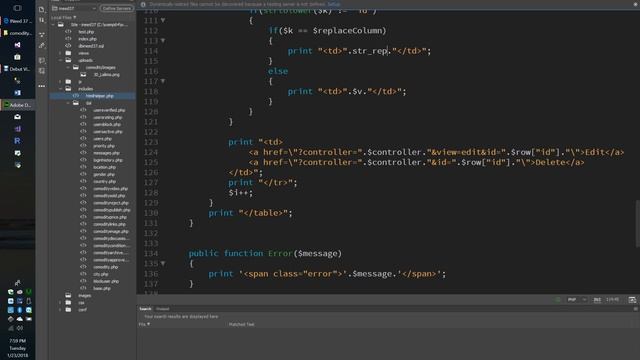Click the Remove Comment toolbar icon
The width and height of the screenshot is (640, 360).
pos(42,71)
